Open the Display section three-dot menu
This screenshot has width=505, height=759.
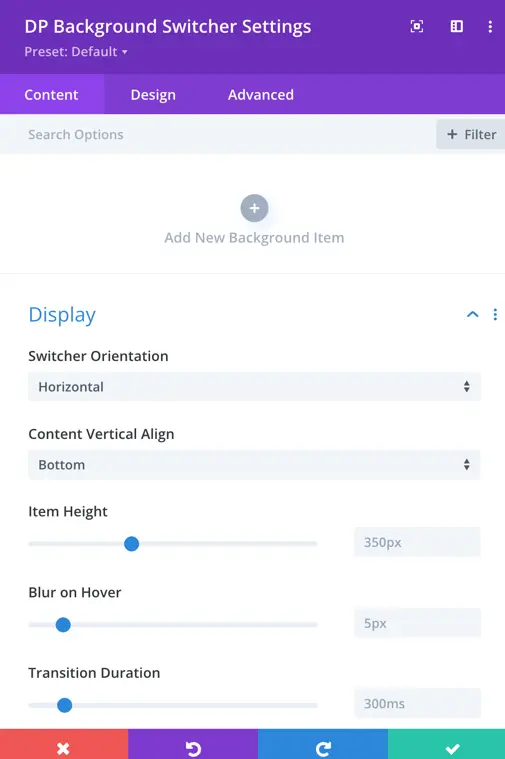(495, 315)
